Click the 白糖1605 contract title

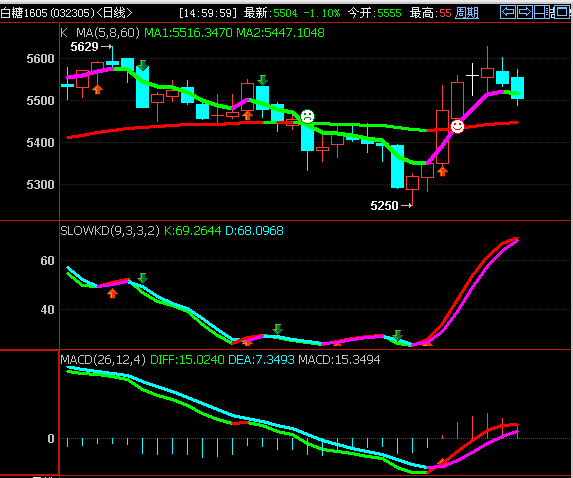pos(24,13)
